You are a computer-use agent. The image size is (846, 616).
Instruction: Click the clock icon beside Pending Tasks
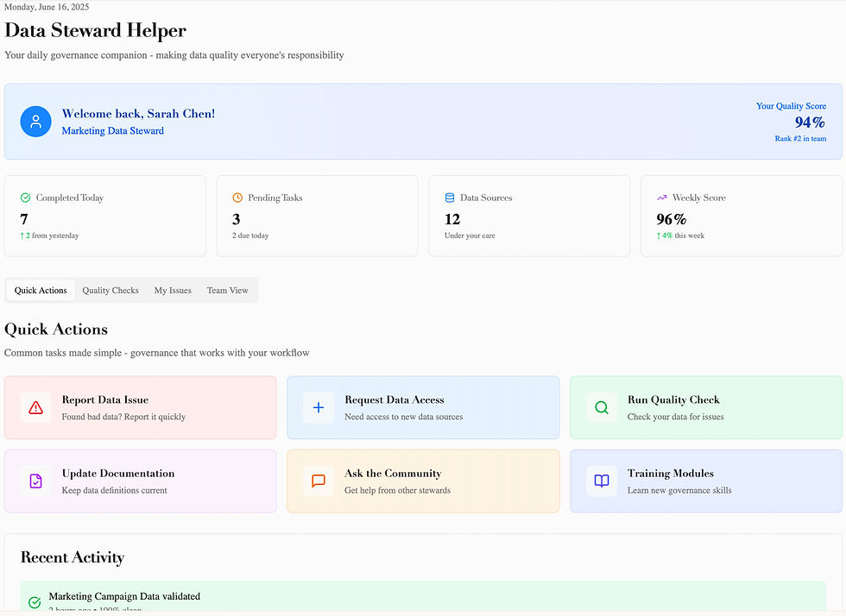237,198
